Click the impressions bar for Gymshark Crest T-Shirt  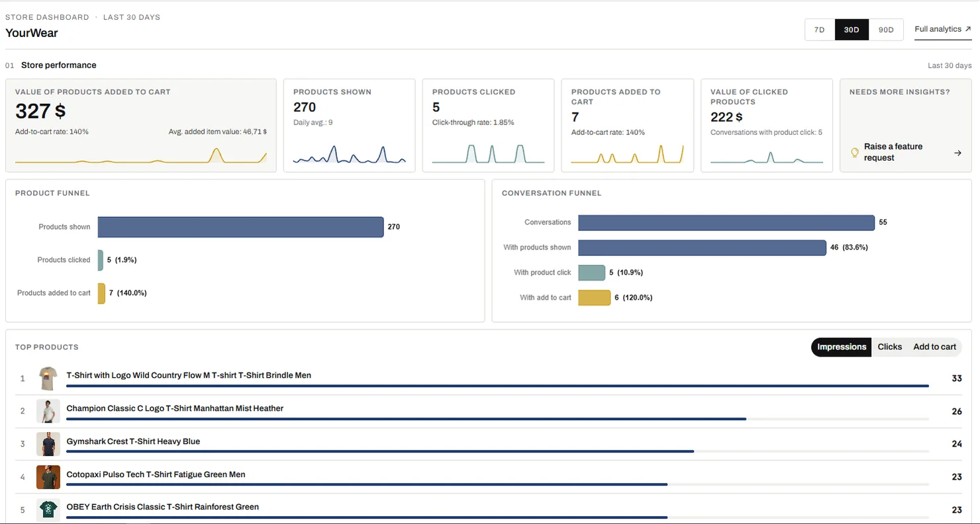(380, 451)
